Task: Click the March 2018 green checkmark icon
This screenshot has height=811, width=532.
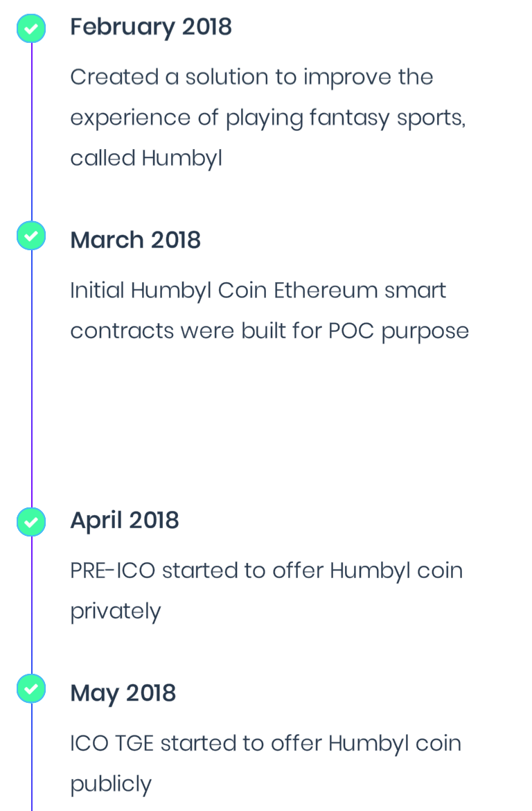Action: pyautogui.click(x=31, y=236)
